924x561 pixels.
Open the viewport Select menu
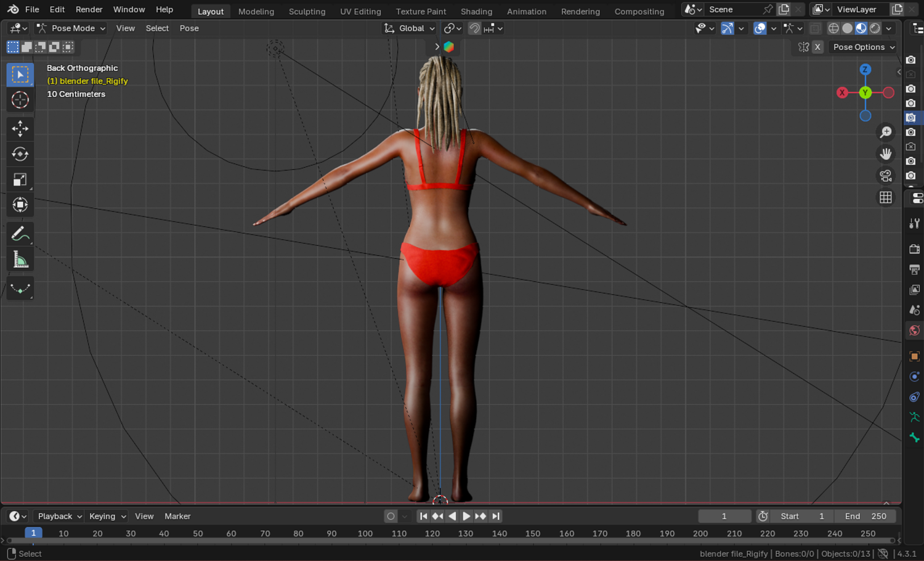click(x=157, y=28)
